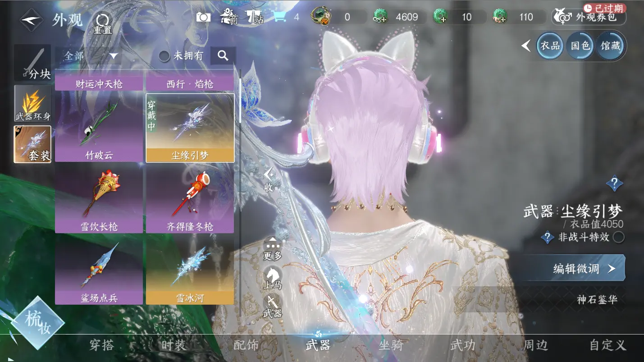Open the 梳妆 diamond button
The width and height of the screenshot is (644, 362).
(x=38, y=323)
